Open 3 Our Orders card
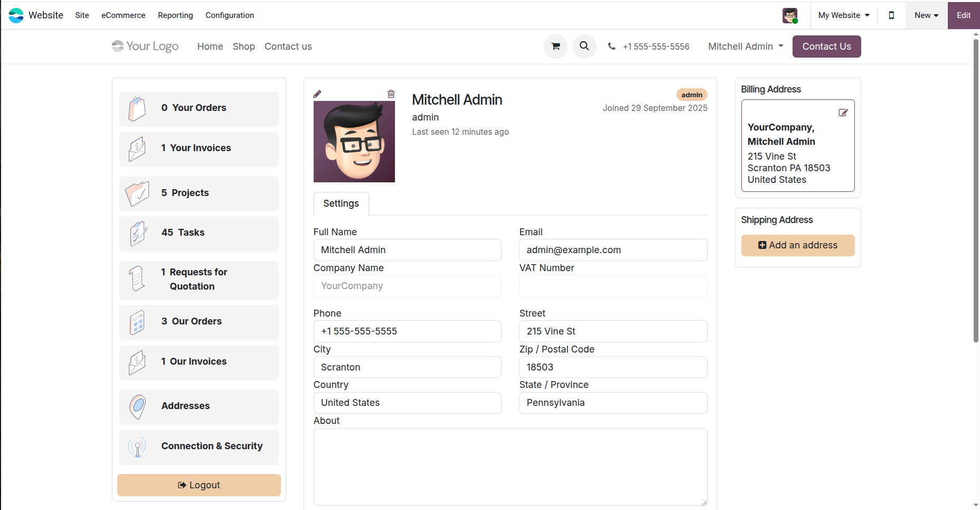The height and width of the screenshot is (510, 980). pyautogui.click(x=199, y=322)
